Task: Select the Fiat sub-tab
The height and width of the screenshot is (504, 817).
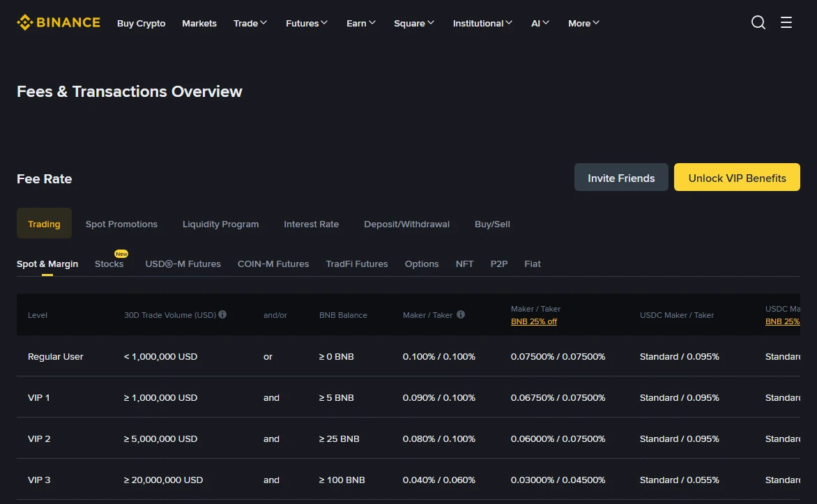Action: pos(532,264)
